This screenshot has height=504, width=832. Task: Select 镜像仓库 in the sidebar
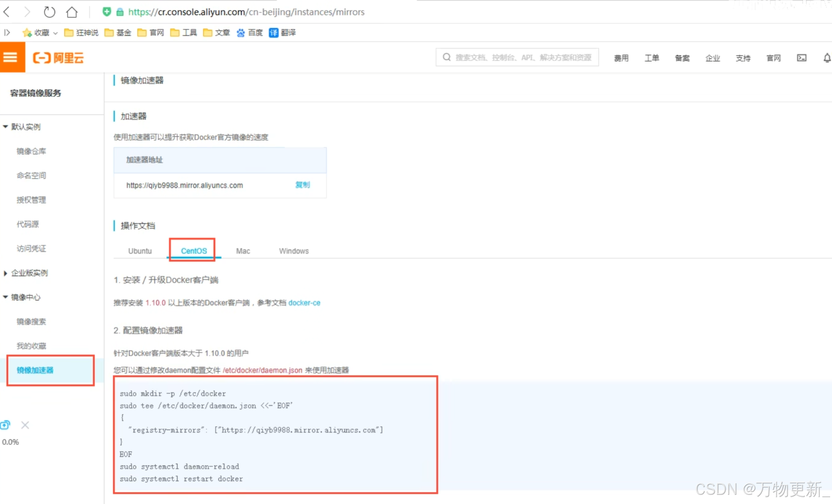[31, 151]
